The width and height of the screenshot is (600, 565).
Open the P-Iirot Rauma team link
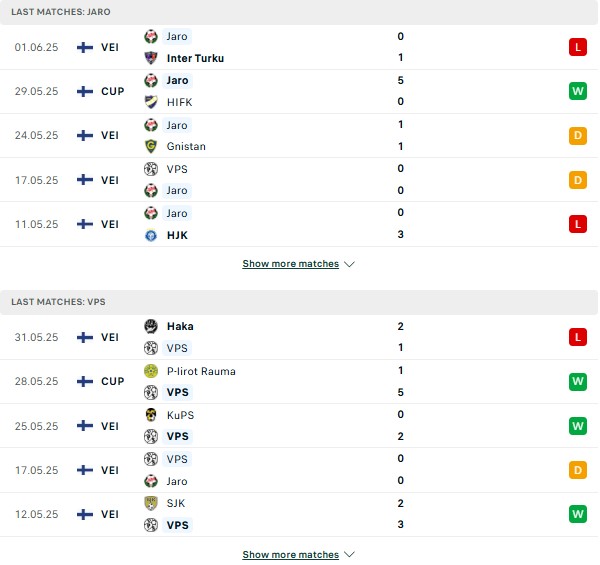click(201, 371)
